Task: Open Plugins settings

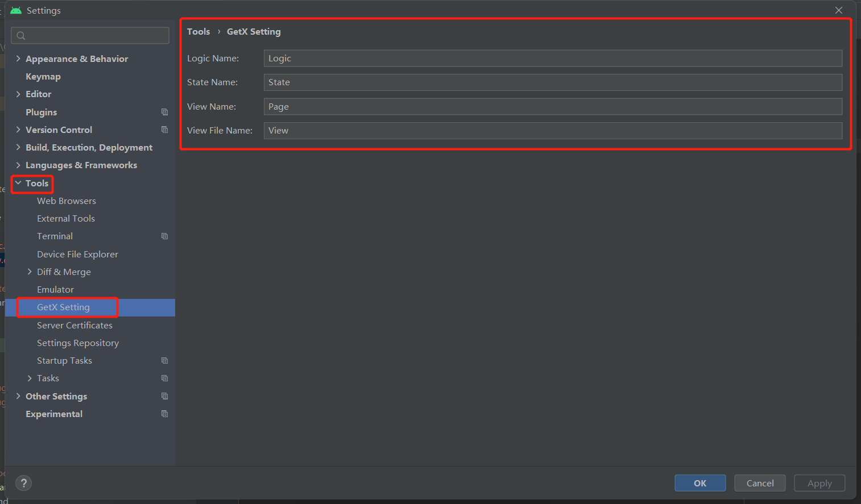Action: [41, 112]
